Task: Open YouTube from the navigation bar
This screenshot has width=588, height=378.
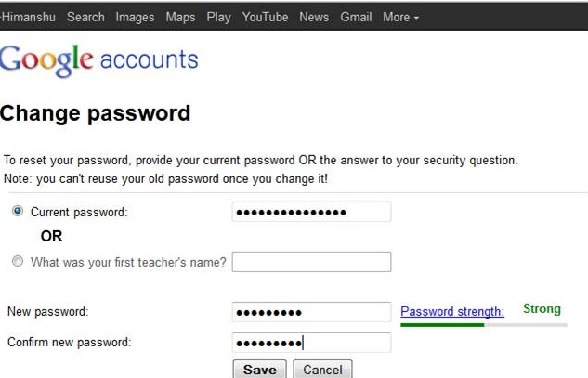Action: pos(265,18)
